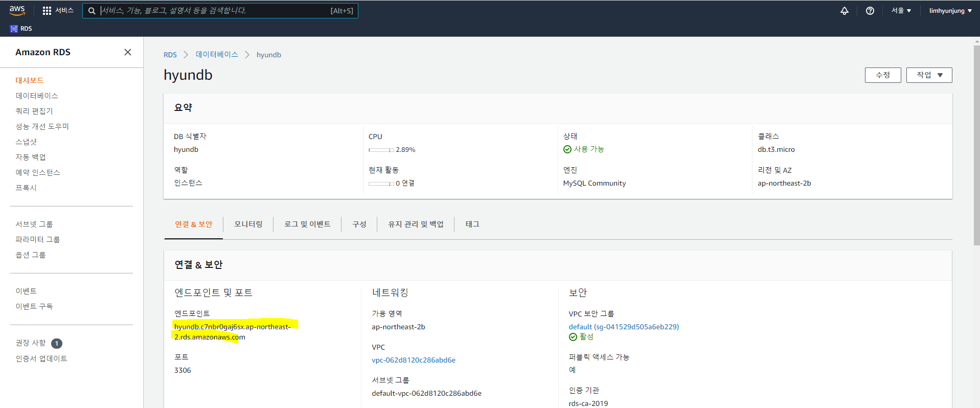Click the search magnifier icon

point(92,11)
